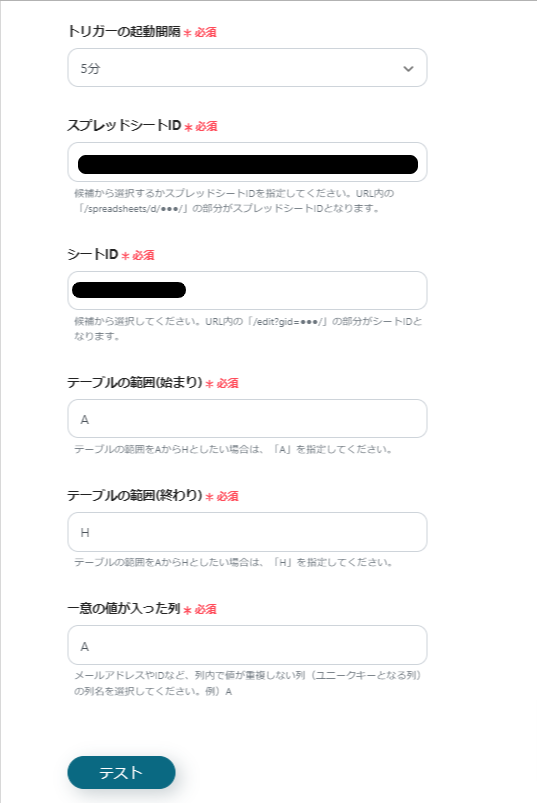Click the テーブルの範囲(始まり) label

pyautogui.click(x=135, y=383)
